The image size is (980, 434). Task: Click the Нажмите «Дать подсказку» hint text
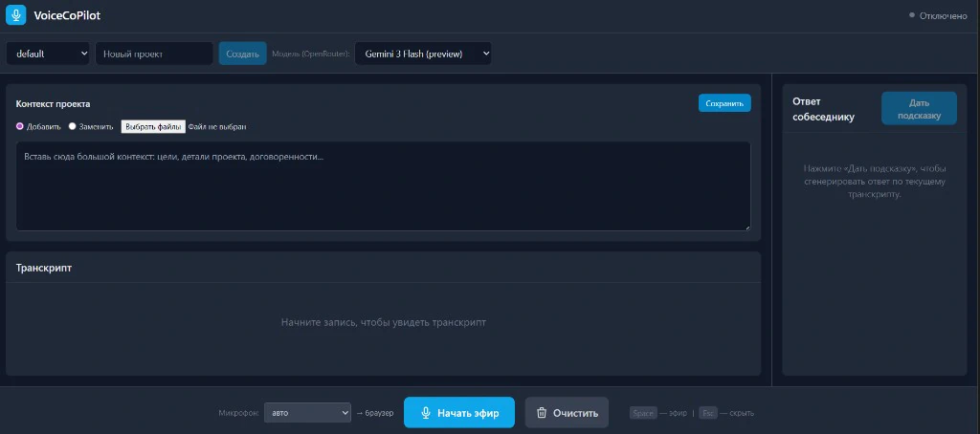click(x=875, y=182)
